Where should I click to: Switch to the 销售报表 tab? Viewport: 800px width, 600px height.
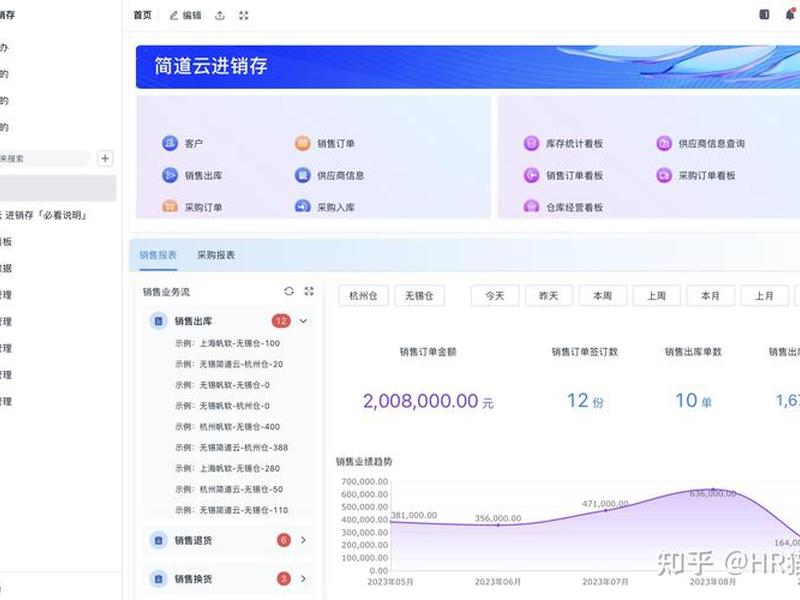click(x=158, y=255)
